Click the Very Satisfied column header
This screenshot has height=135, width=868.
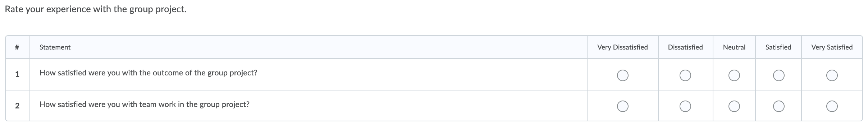tap(832, 47)
